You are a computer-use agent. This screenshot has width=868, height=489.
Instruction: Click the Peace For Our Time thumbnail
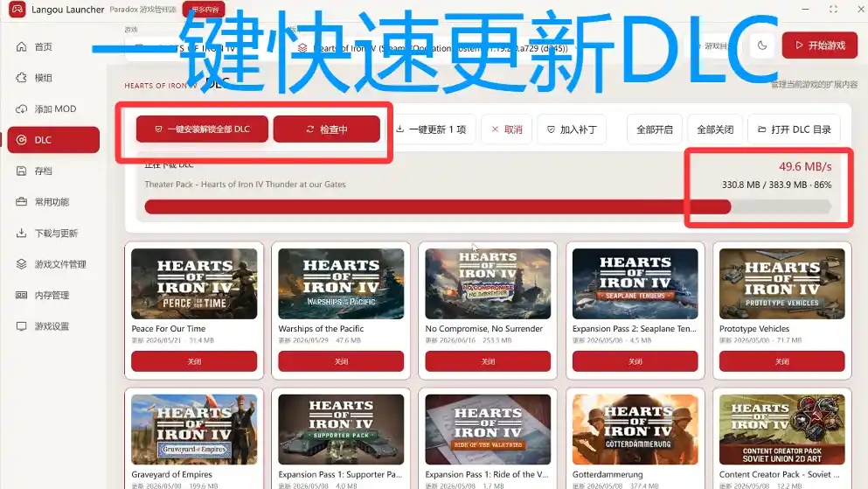pyautogui.click(x=194, y=283)
